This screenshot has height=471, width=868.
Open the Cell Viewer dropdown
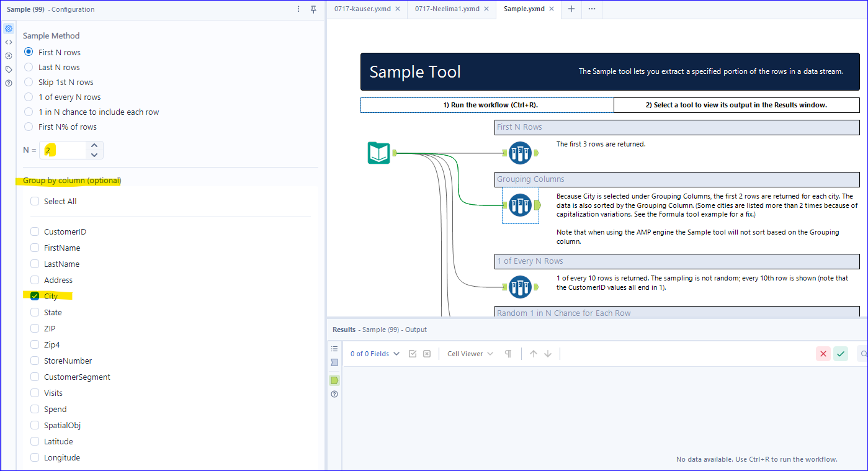[468, 353]
